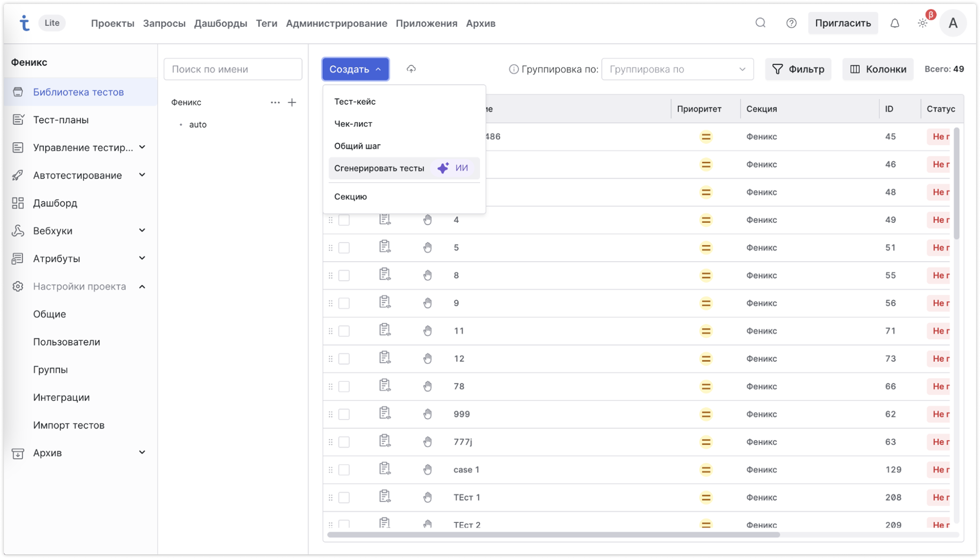Select Секцию from Create menu
Viewport: 980px width, 559px height.
pyautogui.click(x=404, y=197)
